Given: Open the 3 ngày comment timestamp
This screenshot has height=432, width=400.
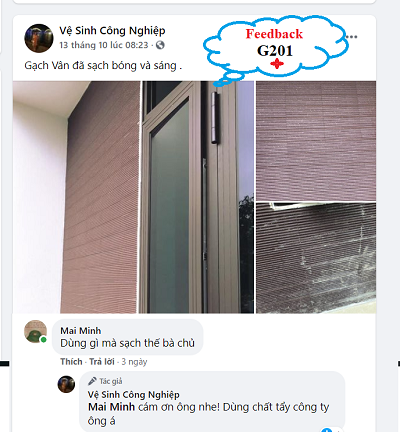Looking at the screenshot, I should point(134,362).
